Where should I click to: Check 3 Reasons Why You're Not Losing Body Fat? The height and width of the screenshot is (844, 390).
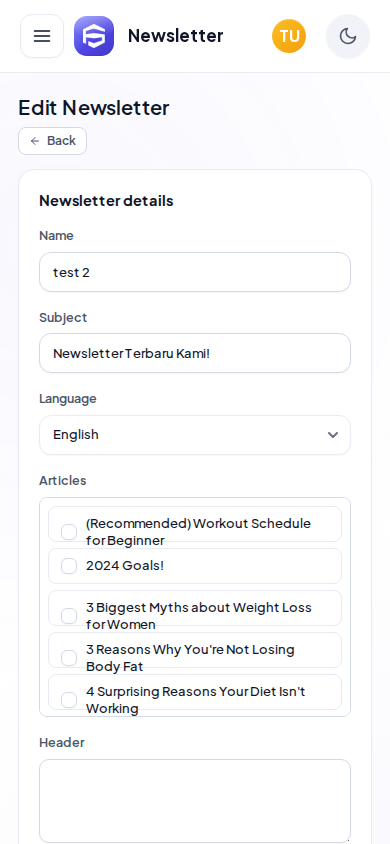pos(69,658)
